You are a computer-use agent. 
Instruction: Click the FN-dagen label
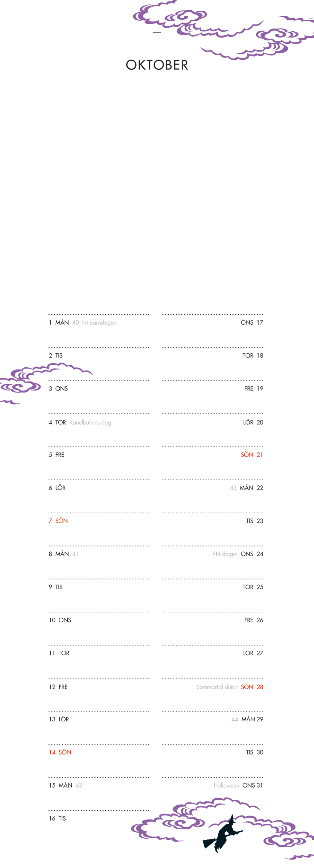tap(225, 554)
